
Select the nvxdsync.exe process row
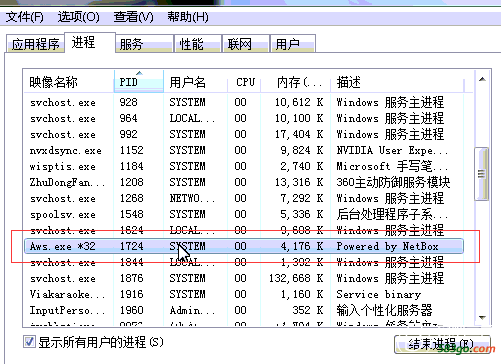tap(244, 150)
